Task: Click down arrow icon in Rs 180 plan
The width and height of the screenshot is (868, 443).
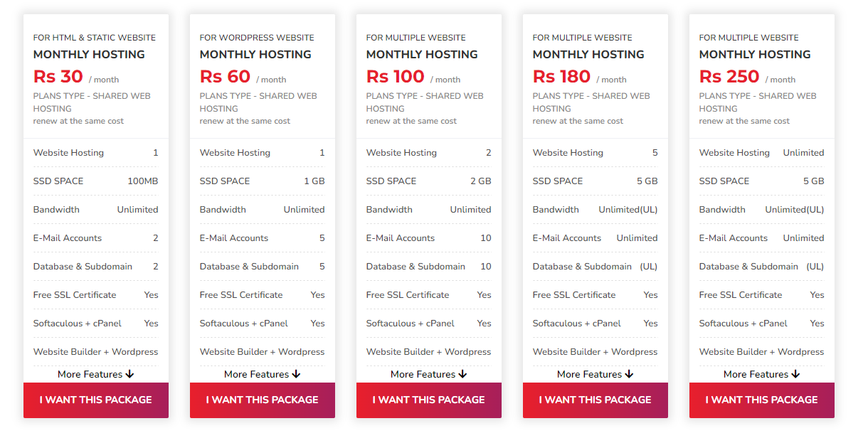Action: click(x=630, y=374)
